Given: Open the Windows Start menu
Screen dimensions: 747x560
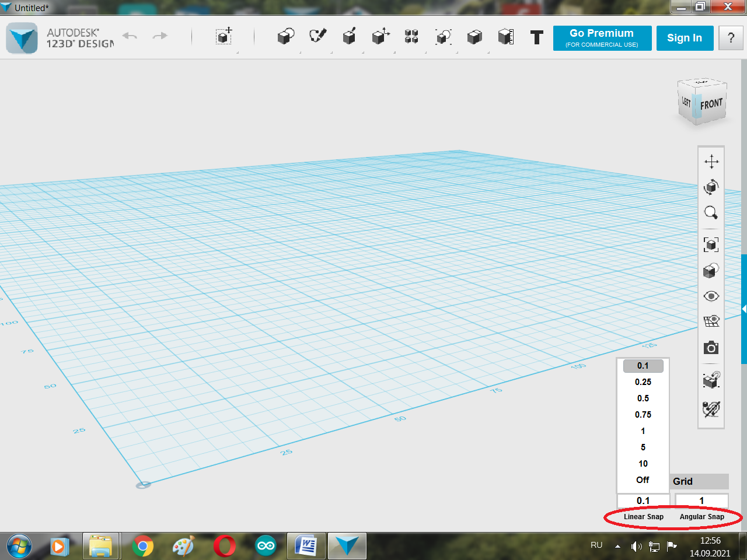Looking at the screenshot, I should coord(19,547).
